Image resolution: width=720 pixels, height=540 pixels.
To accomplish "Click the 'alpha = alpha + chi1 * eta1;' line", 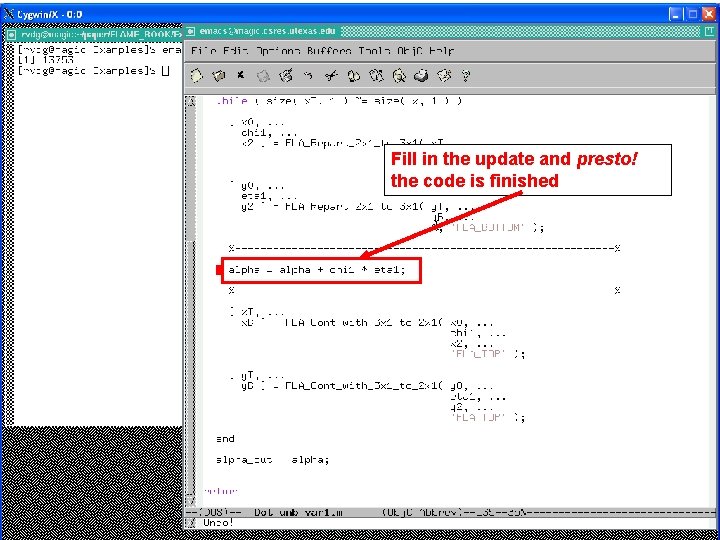I will (317, 270).
